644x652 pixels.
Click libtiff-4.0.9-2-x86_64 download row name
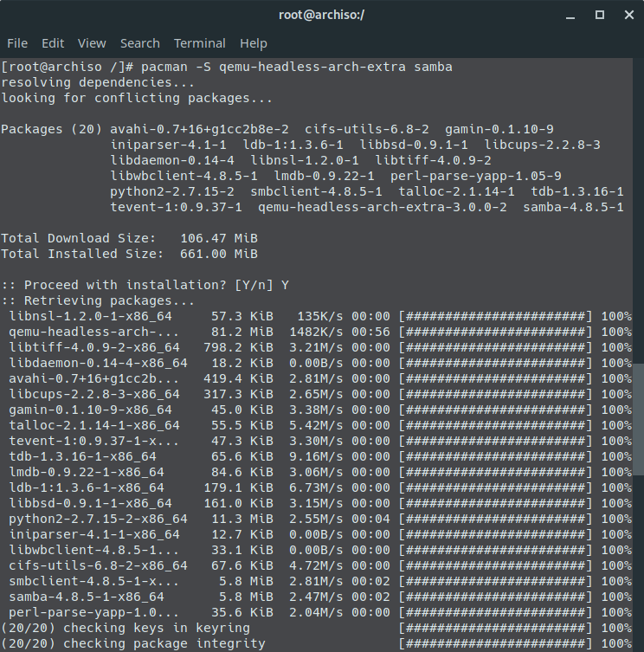click(94, 347)
